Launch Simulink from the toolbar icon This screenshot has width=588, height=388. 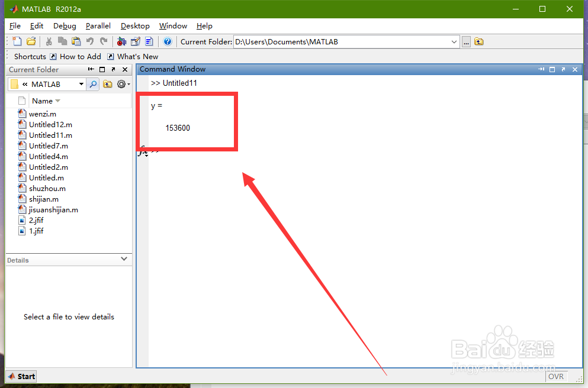[121, 41]
